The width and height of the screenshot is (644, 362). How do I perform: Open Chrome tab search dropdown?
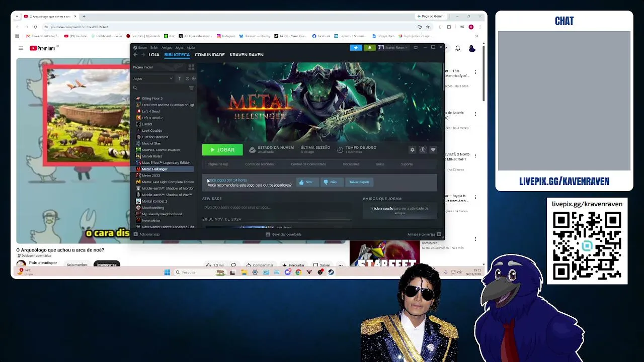point(17,17)
